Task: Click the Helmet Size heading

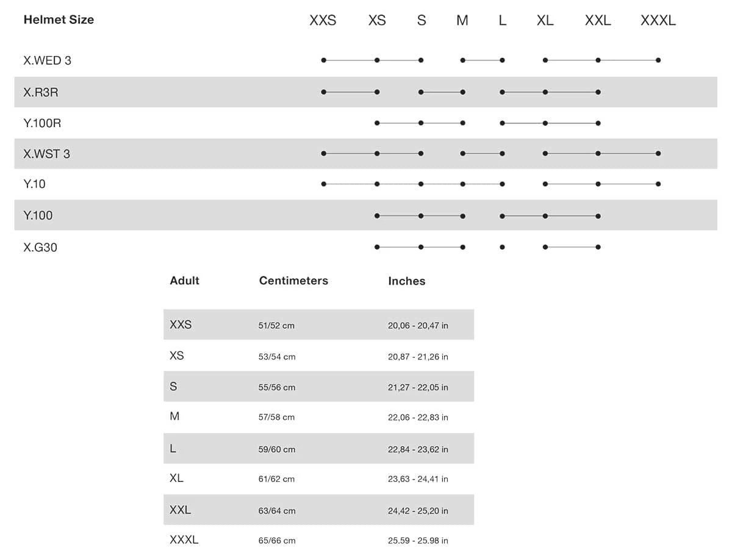Action: coord(59,20)
